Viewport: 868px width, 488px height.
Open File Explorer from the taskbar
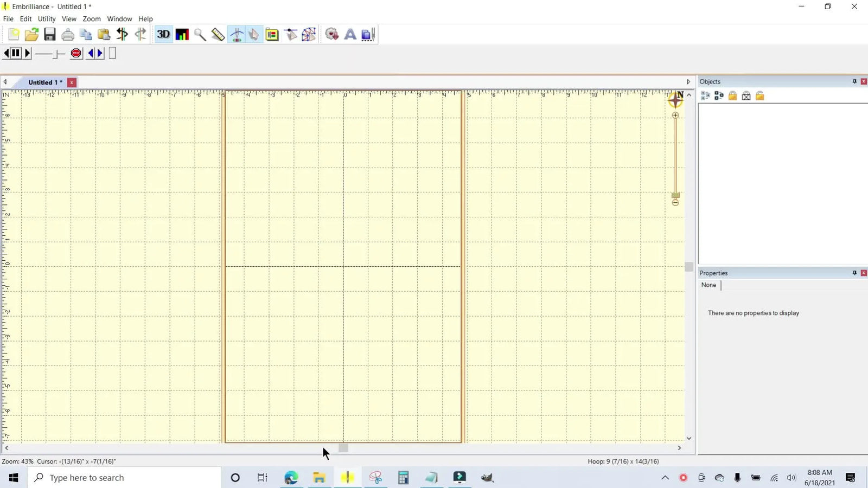(319, 478)
